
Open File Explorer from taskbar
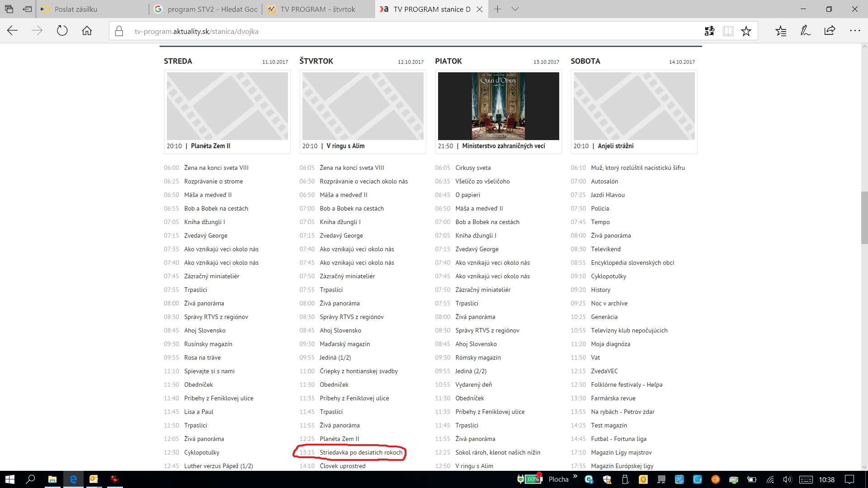point(52,479)
